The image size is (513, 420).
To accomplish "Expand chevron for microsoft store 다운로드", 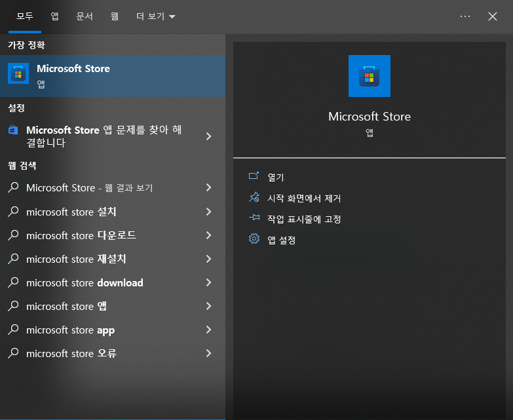I will tap(209, 235).
